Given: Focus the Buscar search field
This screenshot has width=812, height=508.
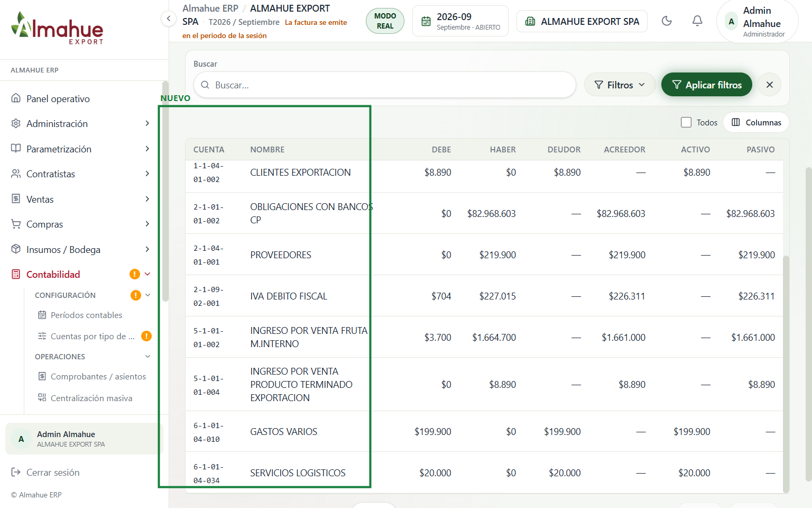Looking at the screenshot, I should click(x=385, y=85).
